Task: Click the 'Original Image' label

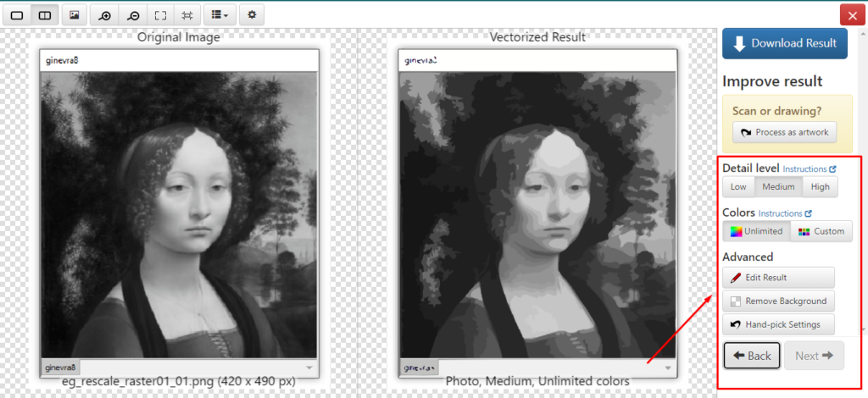Action: (x=179, y=37)
